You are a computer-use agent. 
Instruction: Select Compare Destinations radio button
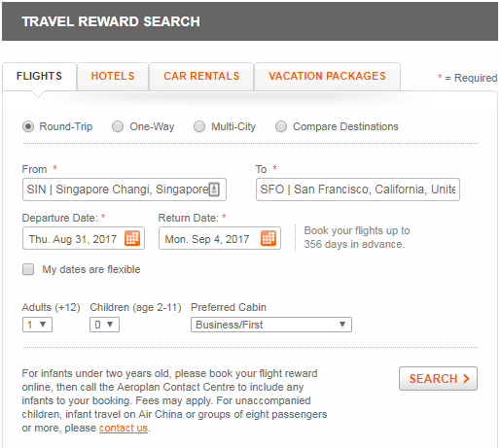pos(281,126)
